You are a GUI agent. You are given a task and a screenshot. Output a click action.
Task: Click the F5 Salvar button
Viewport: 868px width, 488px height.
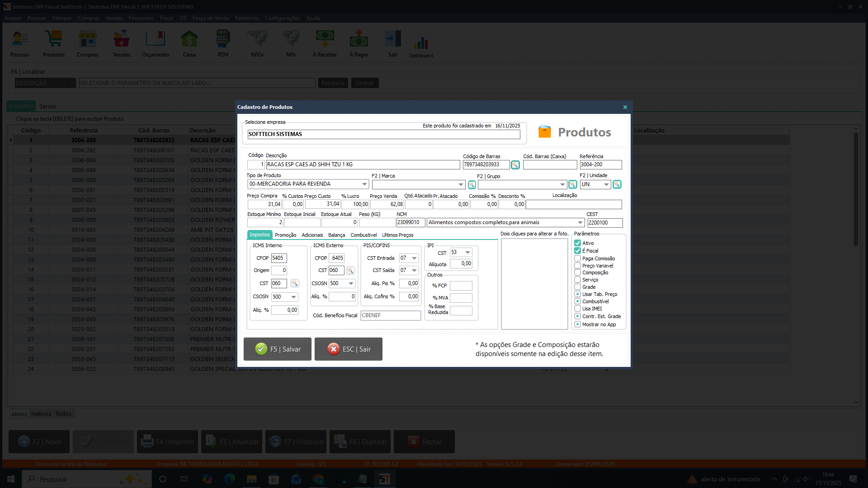[278, 349]
